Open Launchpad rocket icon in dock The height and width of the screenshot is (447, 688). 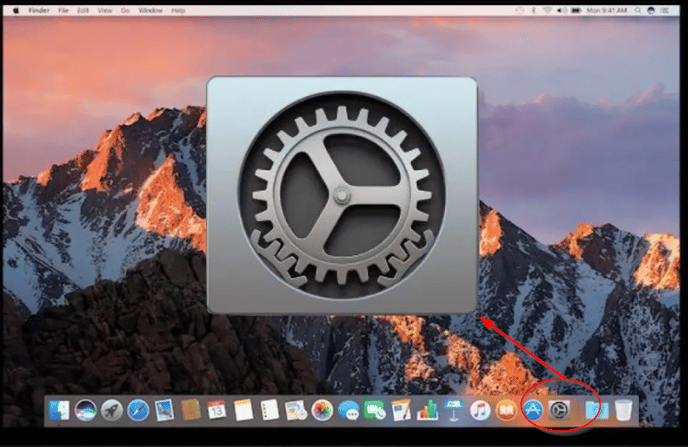coord(112,411)
